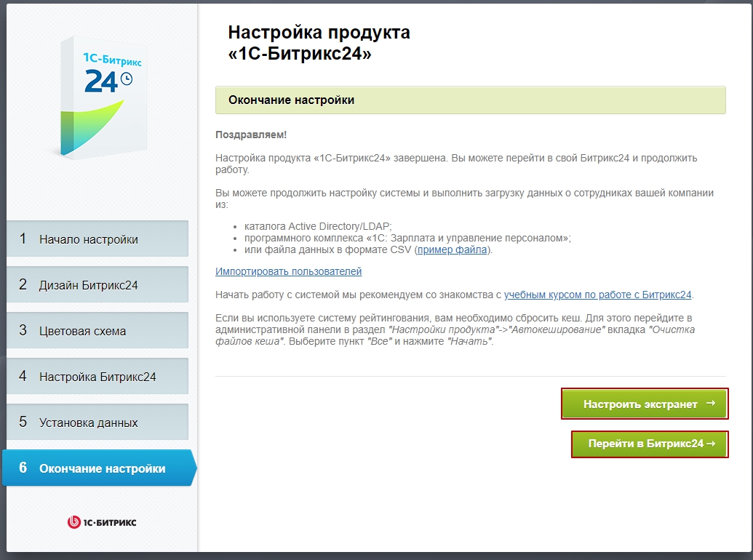Open the «Импортировать пользователей» link
Screen dimensions: 753x560
click(x=288, y=271)
